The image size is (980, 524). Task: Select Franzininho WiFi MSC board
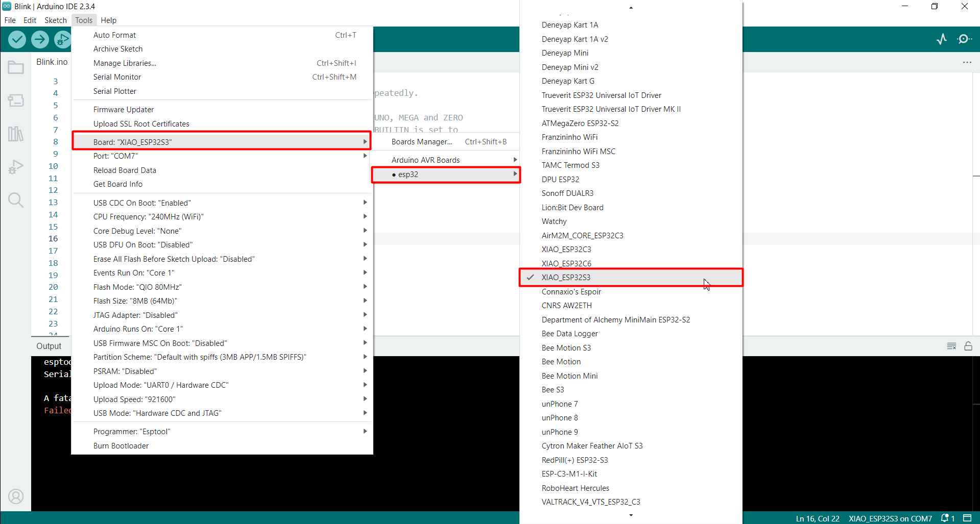631,152
